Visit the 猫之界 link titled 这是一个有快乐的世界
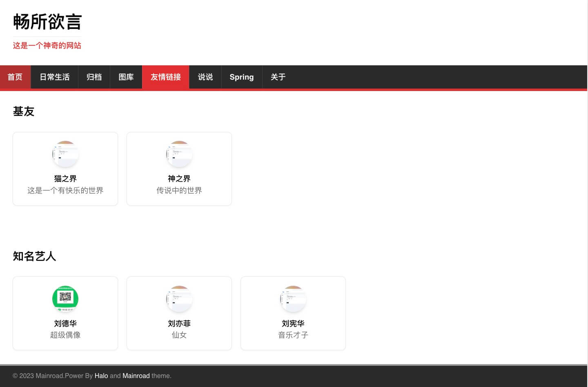 65,190
